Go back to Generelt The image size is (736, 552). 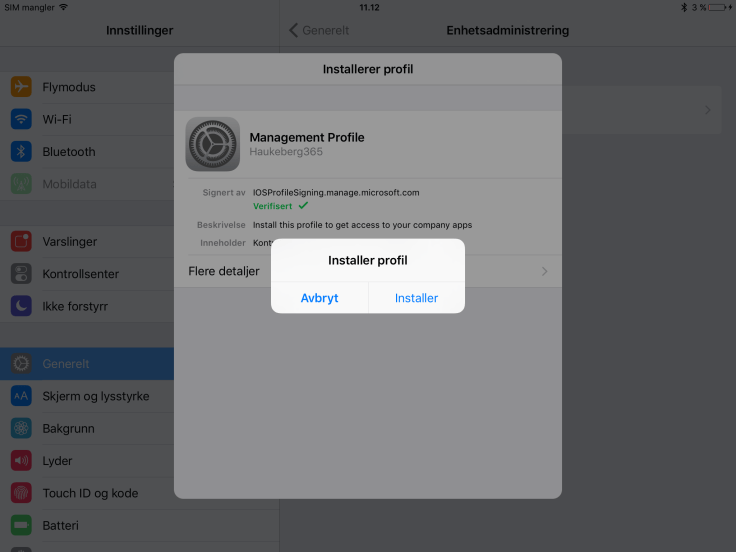320,30
